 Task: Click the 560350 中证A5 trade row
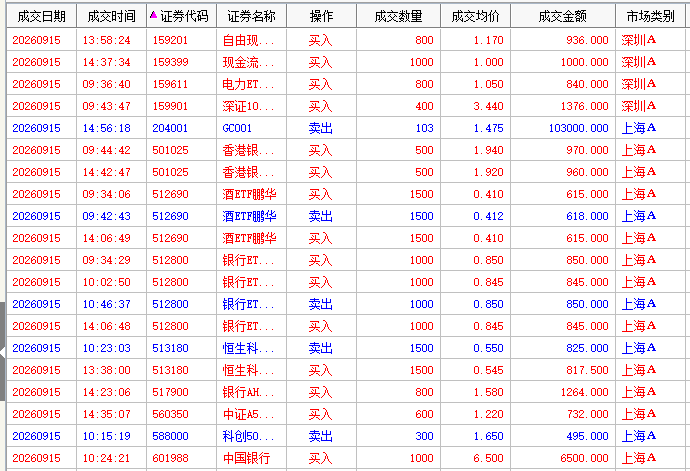[346, 414]
